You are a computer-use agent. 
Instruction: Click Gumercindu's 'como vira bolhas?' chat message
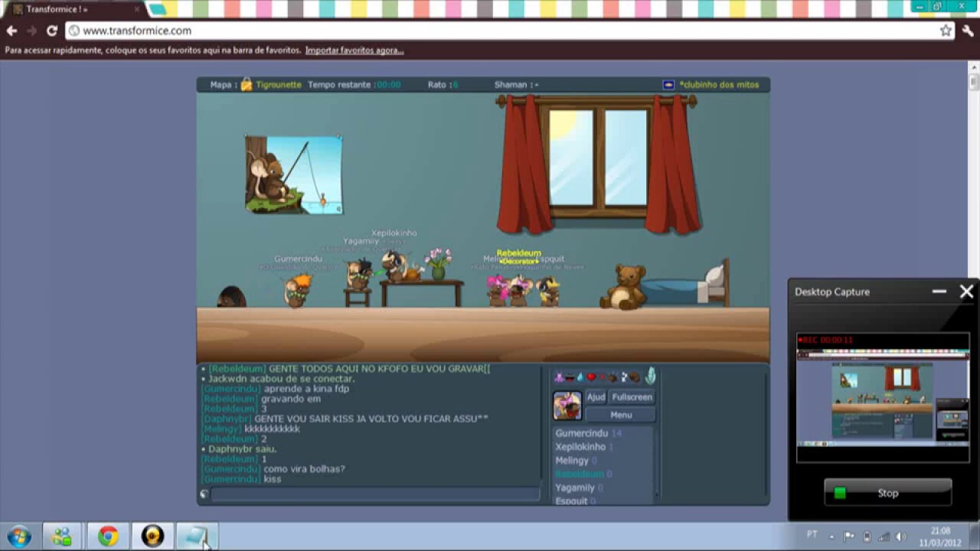[x=304, y=469]
